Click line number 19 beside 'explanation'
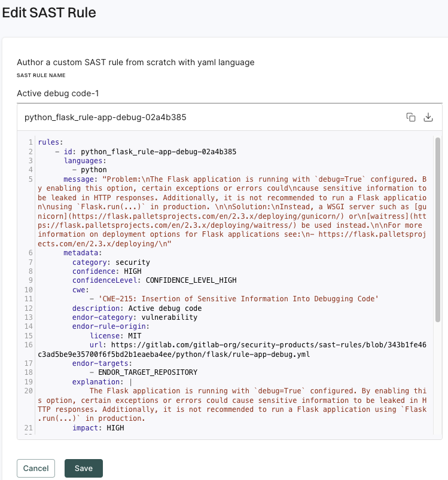448x480 pixels. (29, 381)
